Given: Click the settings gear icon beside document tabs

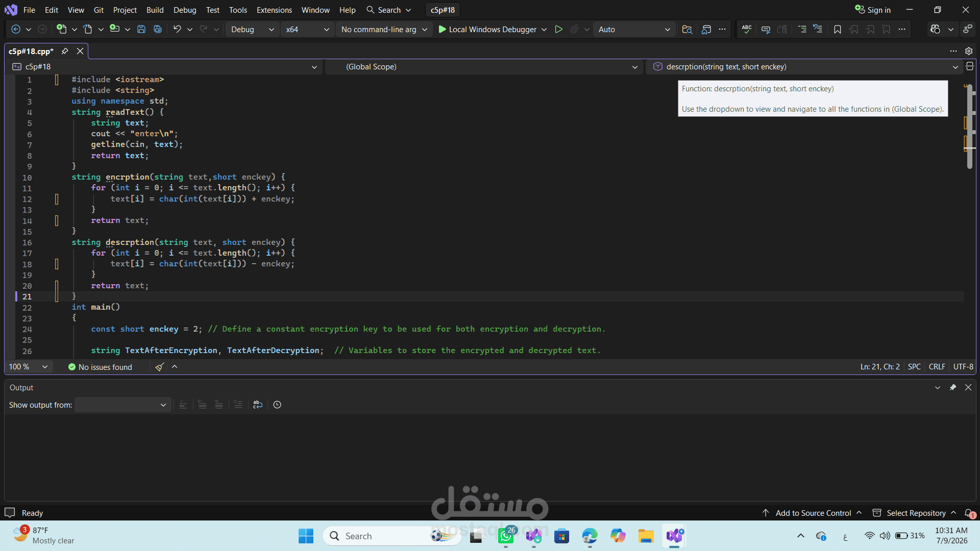Looking at the screenshot, I should click(969, 51).
